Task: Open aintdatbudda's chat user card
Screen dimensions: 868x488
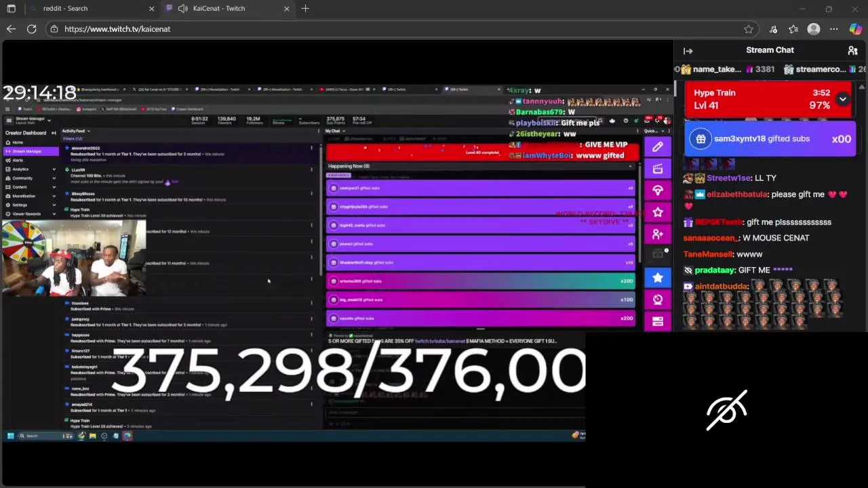Action: (721, 287)
